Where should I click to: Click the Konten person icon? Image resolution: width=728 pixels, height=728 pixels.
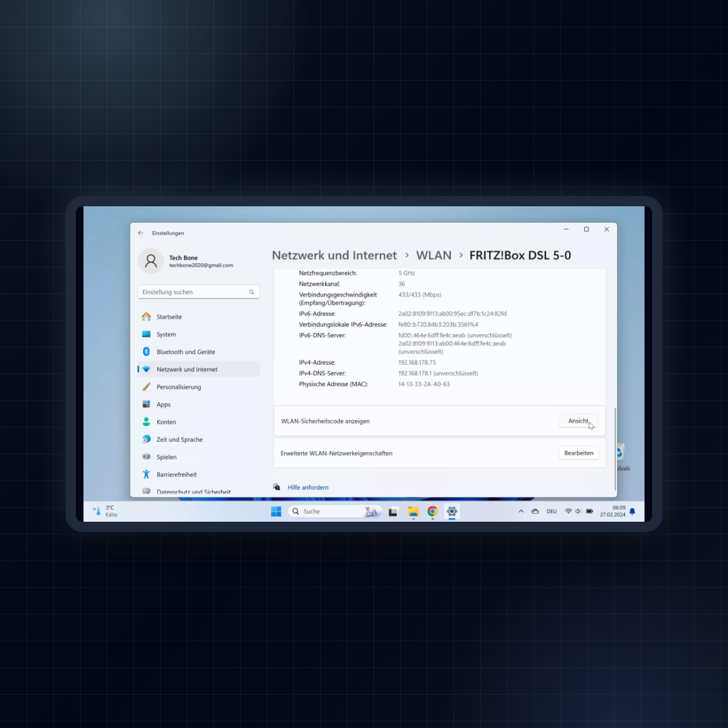click(146, 422)
